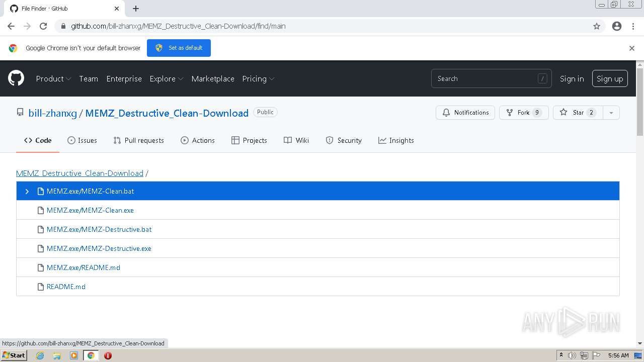644x362 pixels.
Task: Expand the Pricing dropdown menu
Action: (x=258, y=78)
